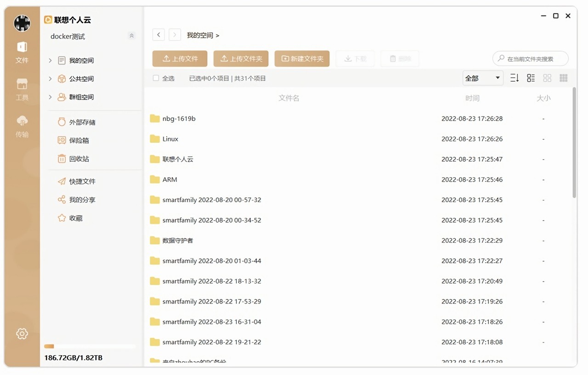Screen dimensions: 588x375
Task: Open the 工具 tools section
Action: click(22, 89)
